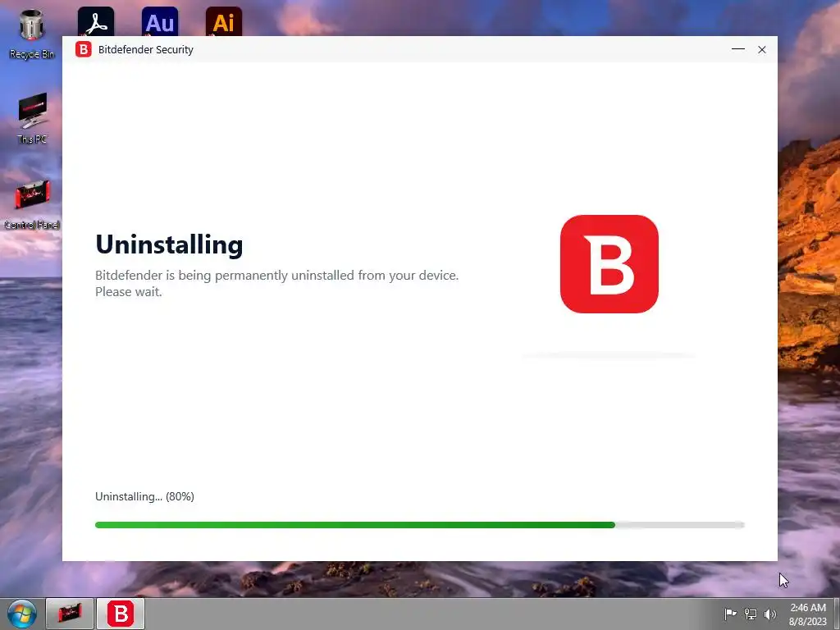Click the "Bitdefender is being permanently uninstalled" message
Screen dimensions: 840x630
click(x=276, y=276)
